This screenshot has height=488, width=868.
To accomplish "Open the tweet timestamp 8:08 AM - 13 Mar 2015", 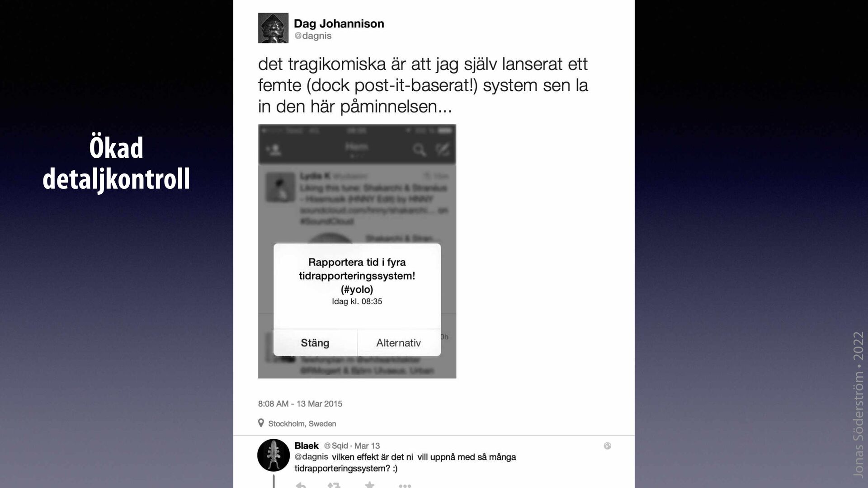I will pyautogui.click(x=300, y=404).
